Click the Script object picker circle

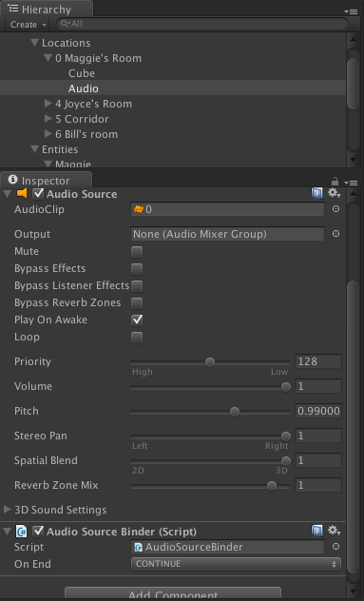[x=335, y=547]
